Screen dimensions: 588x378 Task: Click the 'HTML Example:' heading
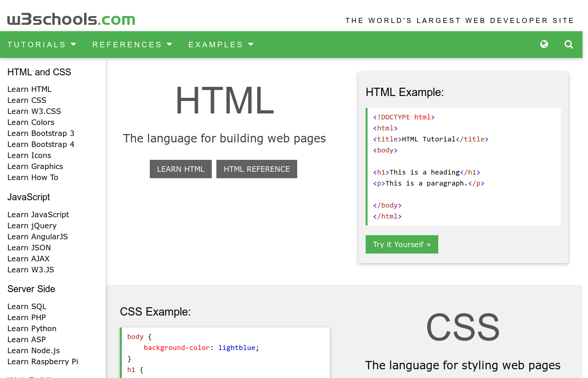pos(405,92)
